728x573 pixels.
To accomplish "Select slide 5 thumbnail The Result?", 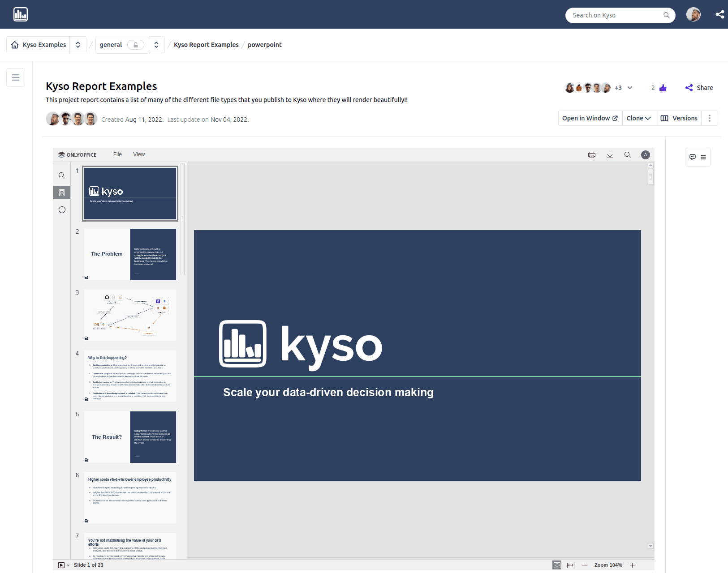I will tap(130, 437).
